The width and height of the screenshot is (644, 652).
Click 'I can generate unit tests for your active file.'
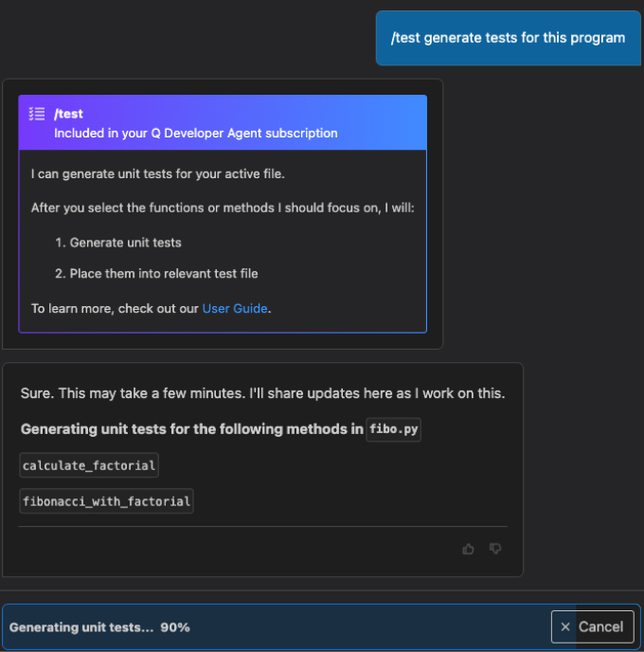(x=158, y=173)
